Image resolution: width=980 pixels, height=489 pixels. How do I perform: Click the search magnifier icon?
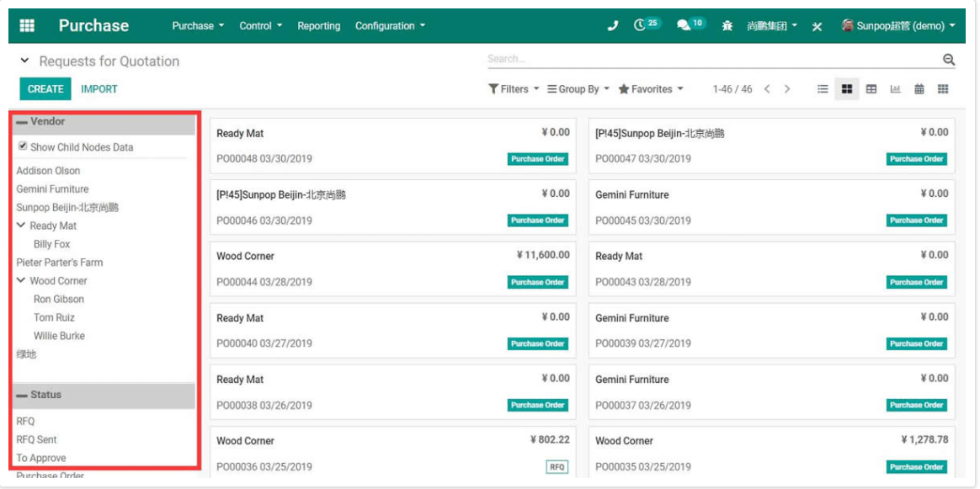point(949,59)
